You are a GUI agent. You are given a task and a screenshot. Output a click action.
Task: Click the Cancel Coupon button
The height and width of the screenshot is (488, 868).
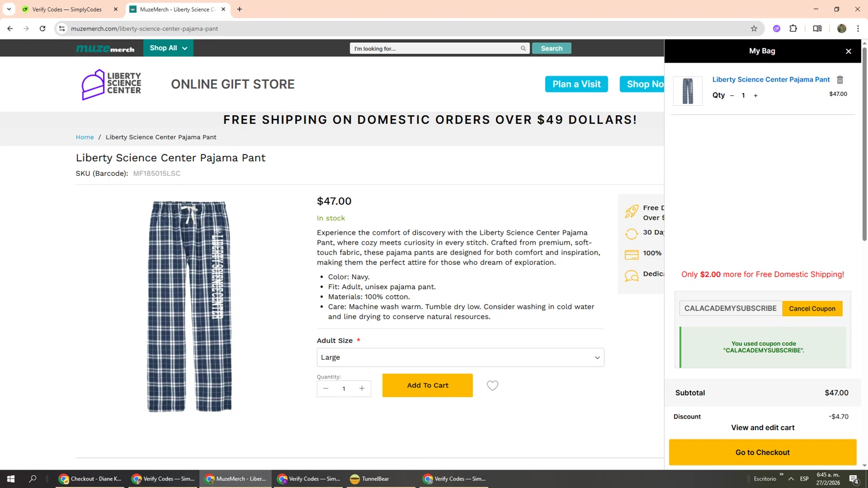coord(812,309)
